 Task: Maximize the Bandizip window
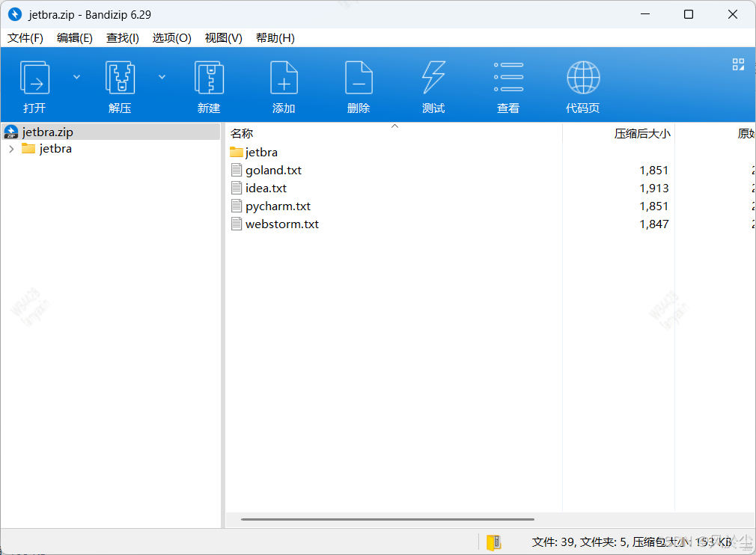[x=689, y=14]
